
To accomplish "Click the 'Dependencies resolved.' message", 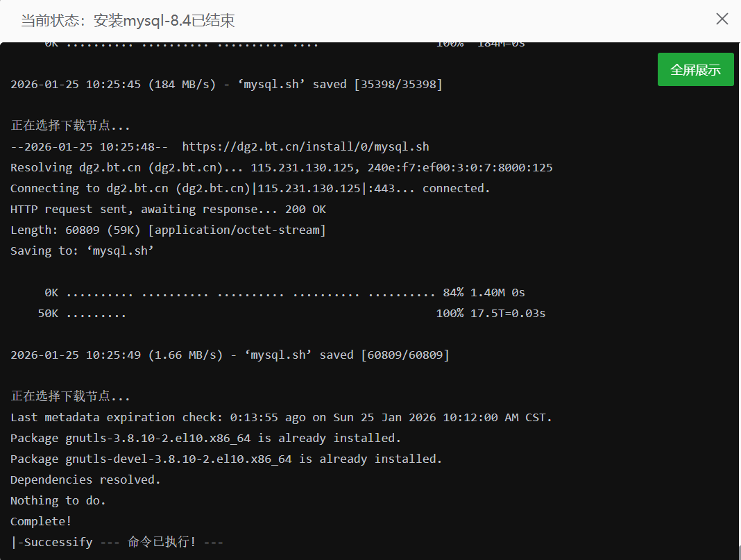I will [x=85, y=480].
